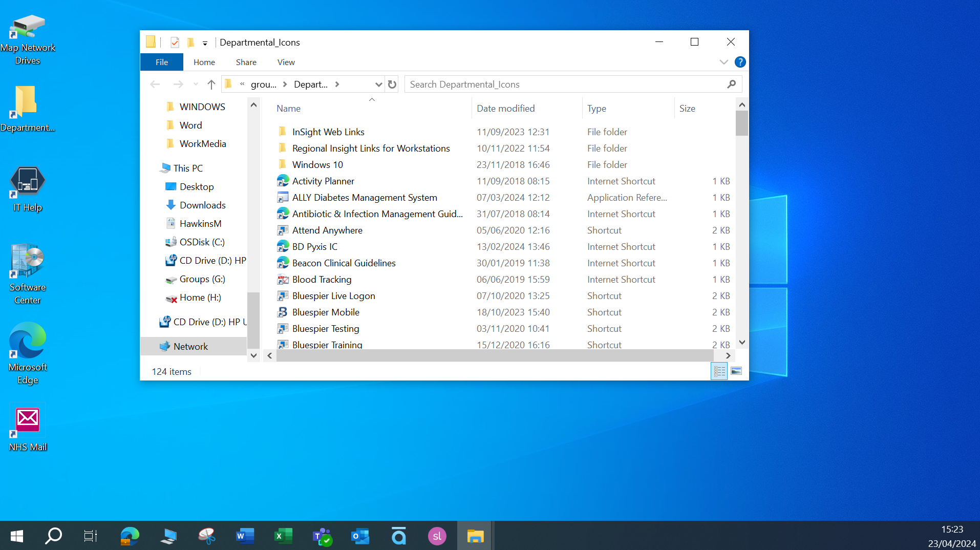Open the Department folder desktop shortcut

[x=28, y=109]
